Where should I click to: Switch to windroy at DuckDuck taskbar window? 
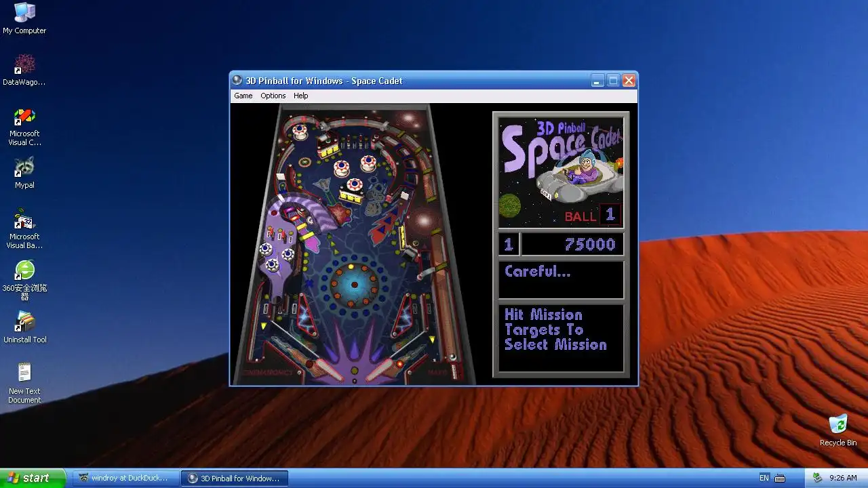[x=125, y=478]
